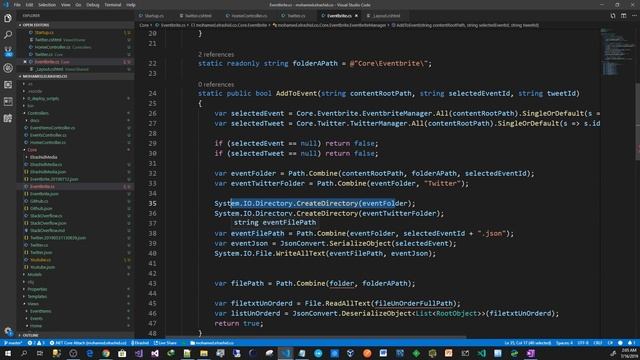
Task: Click Live Share in status bar
Action: 165,343
